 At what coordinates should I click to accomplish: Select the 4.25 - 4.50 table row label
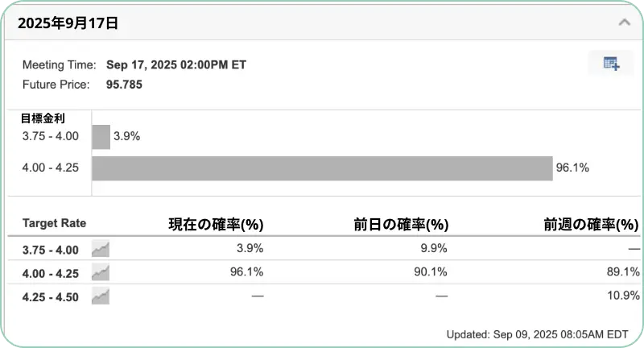[x=50, y=297]
